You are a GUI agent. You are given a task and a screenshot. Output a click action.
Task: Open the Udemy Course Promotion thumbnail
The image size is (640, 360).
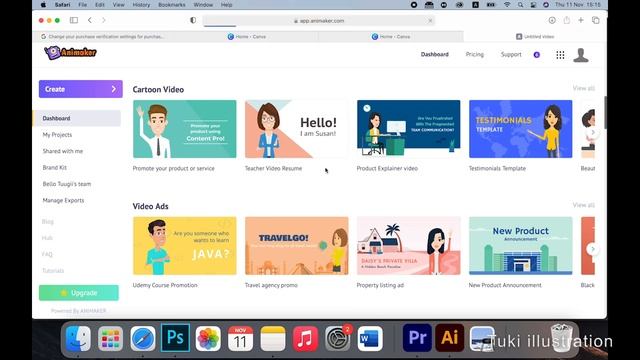(184, 246)
